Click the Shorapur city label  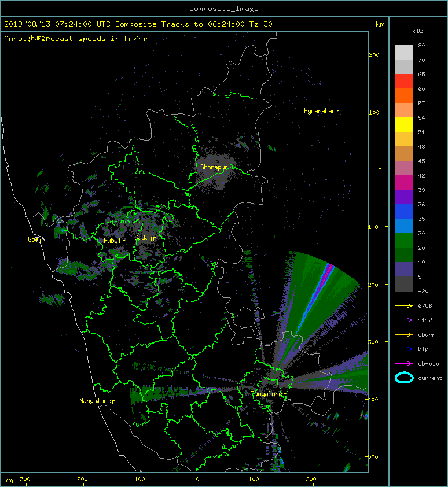point(214,167)
